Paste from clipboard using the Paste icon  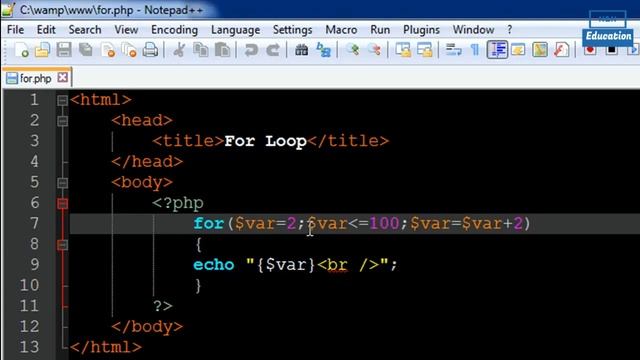pyautogui.click(x=222, y=50)
